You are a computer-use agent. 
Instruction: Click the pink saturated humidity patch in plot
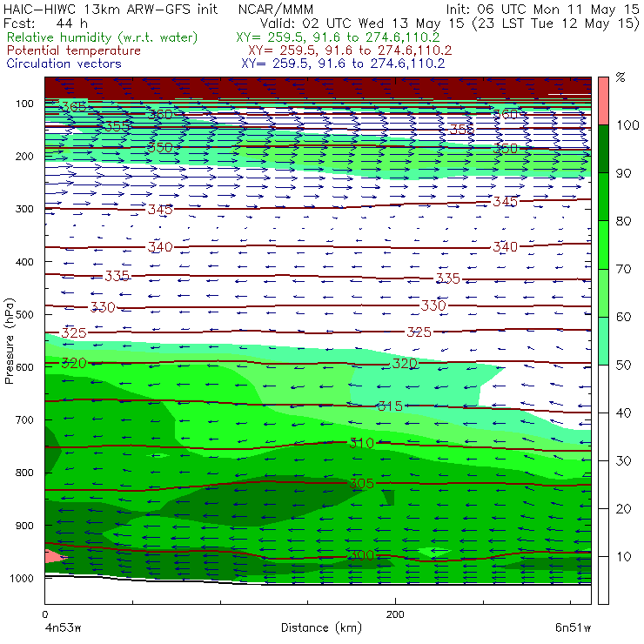[x=54, y=556]
